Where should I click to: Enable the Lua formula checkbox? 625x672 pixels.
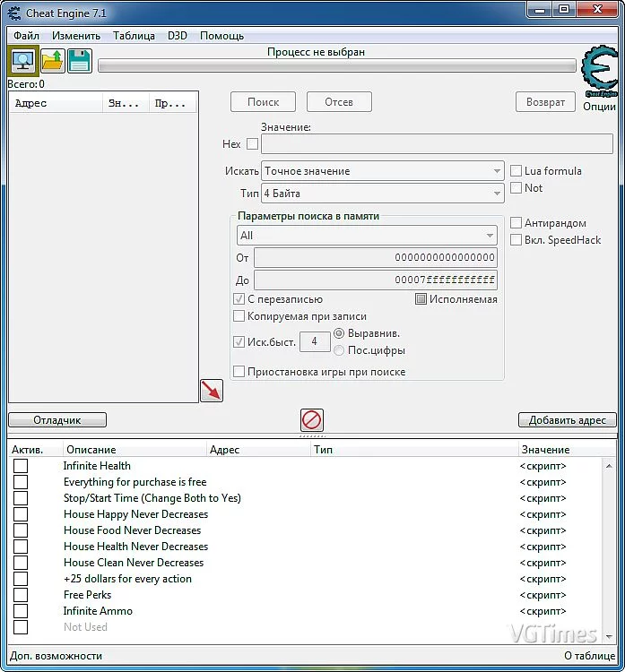click(x=516, y=170)
